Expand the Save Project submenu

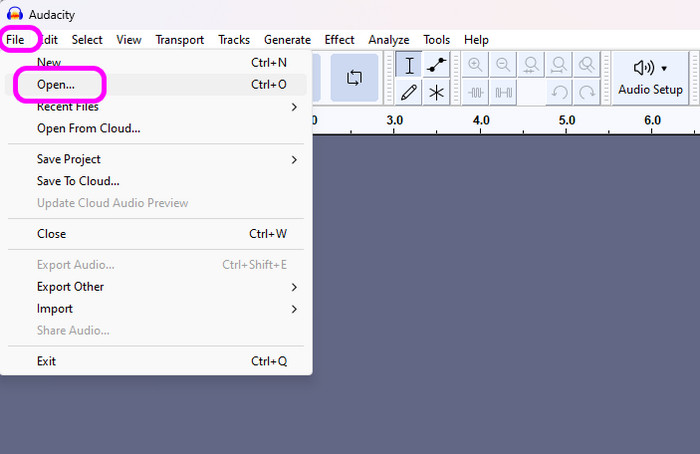[156, 159]
